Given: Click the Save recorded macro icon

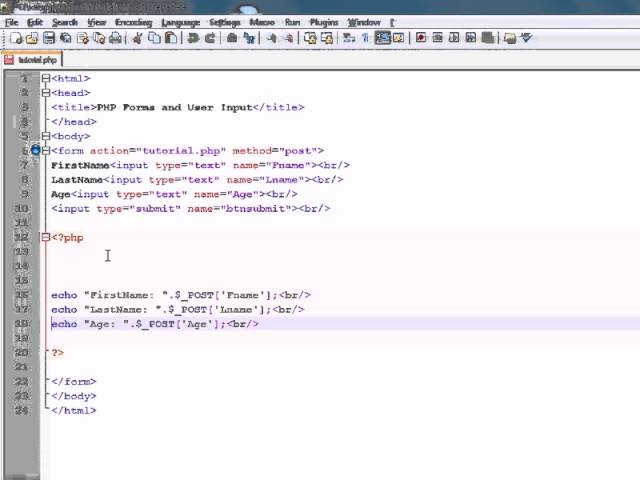Looking at the screenshot, I should (x=488, y=38).
